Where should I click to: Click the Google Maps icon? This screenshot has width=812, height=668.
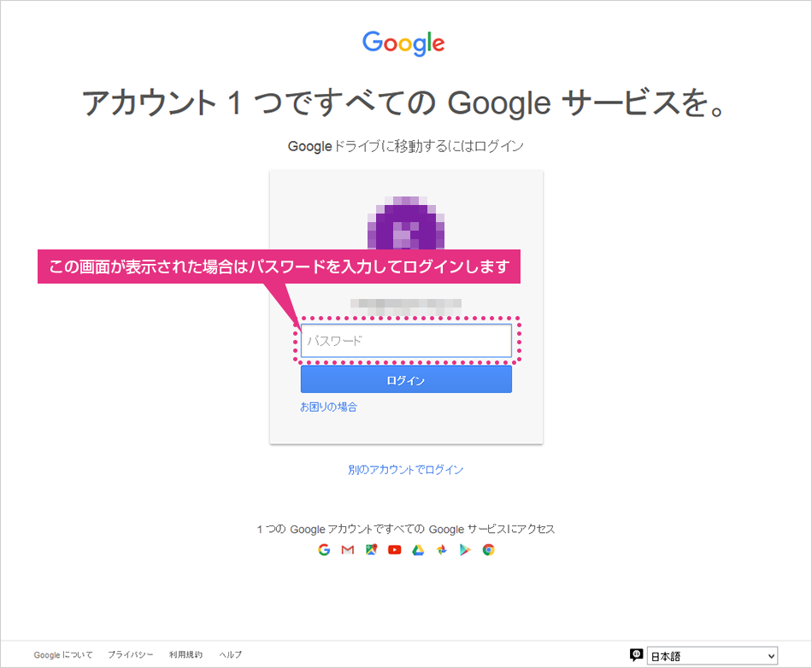(x=371, y=550)
